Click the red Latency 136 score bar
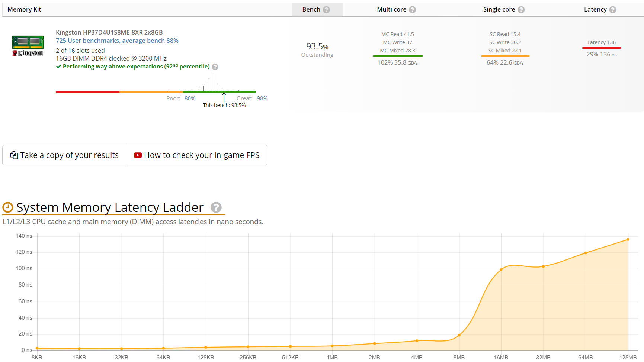 click(x=601, y=48)
